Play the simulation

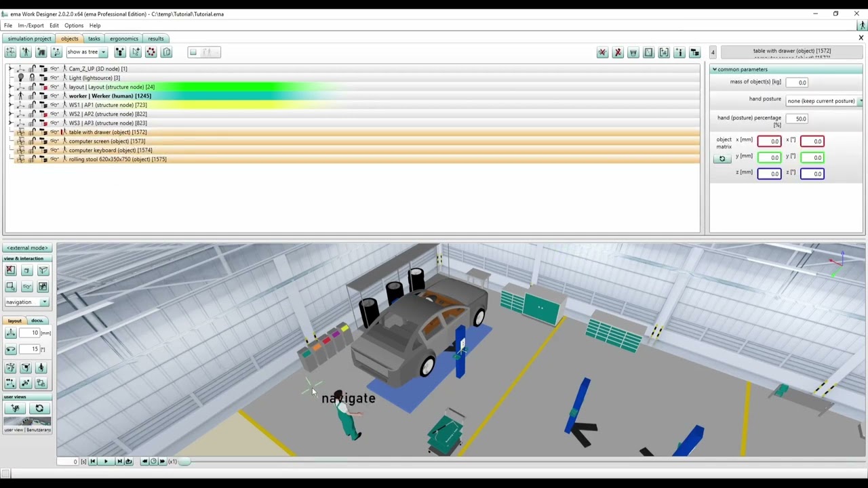(106, 462)
